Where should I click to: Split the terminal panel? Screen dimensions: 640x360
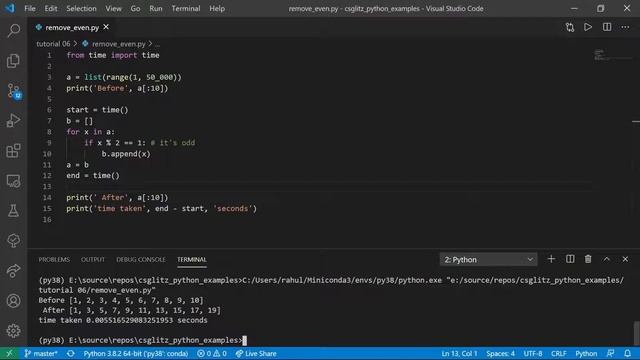570,259
